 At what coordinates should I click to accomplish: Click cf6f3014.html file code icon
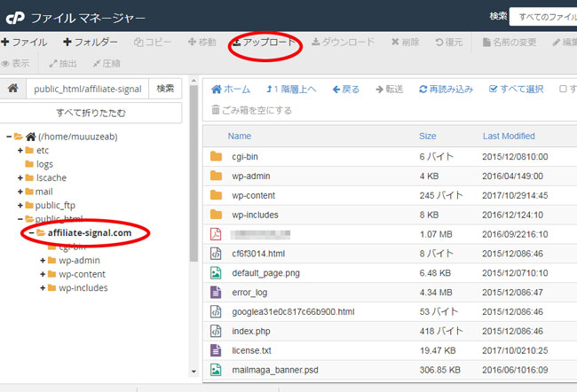(x=216, y=254)
